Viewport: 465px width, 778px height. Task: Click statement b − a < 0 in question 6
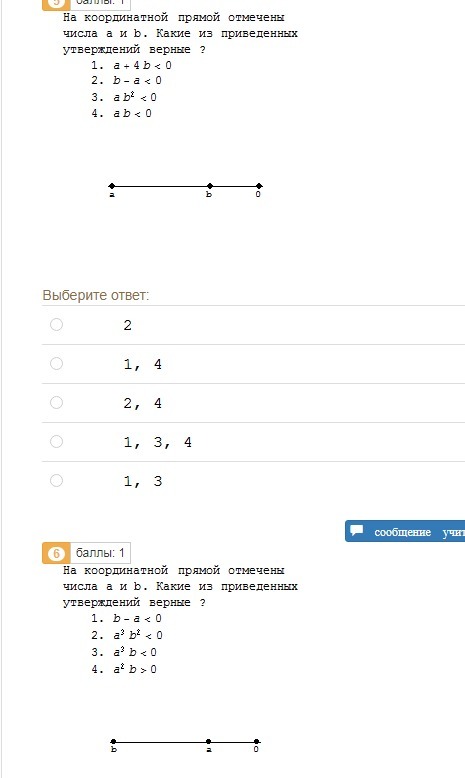click(x=137, y=618)
